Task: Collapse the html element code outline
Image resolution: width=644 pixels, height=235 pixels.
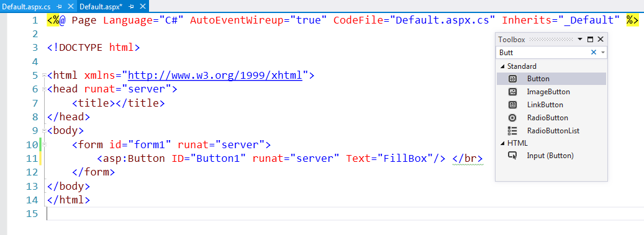Action: (44, 76)
